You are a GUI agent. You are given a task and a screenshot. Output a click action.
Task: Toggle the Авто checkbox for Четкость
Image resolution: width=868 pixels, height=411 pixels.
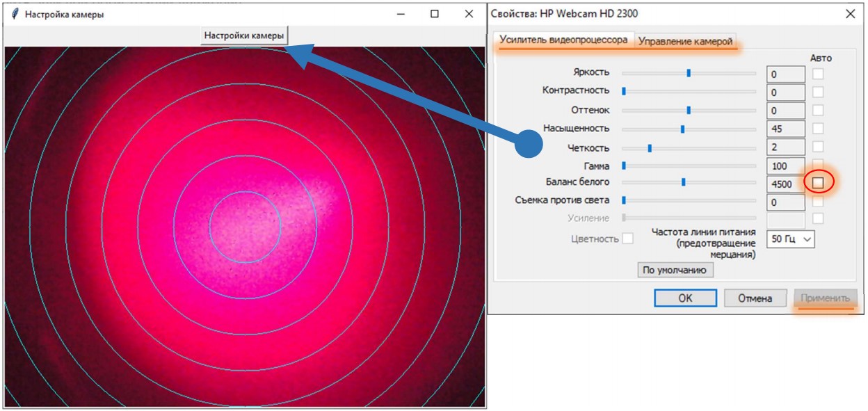pos(819,147)
